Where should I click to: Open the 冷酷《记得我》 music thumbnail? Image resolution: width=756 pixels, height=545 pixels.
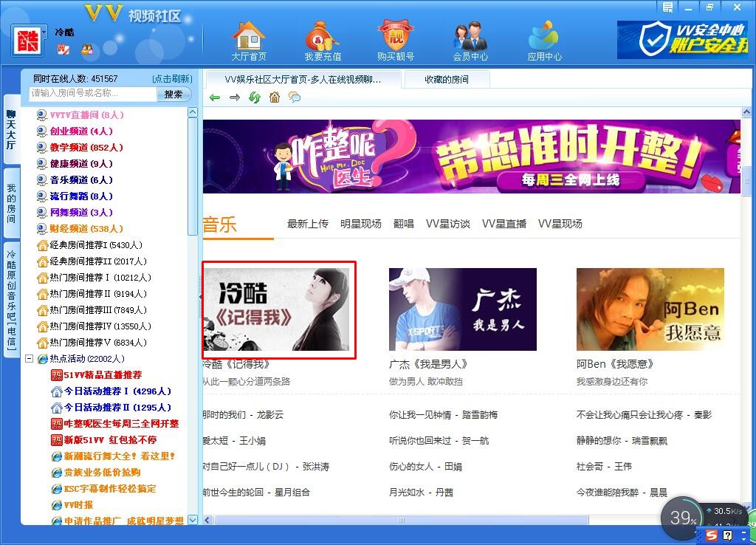[279, 309]
